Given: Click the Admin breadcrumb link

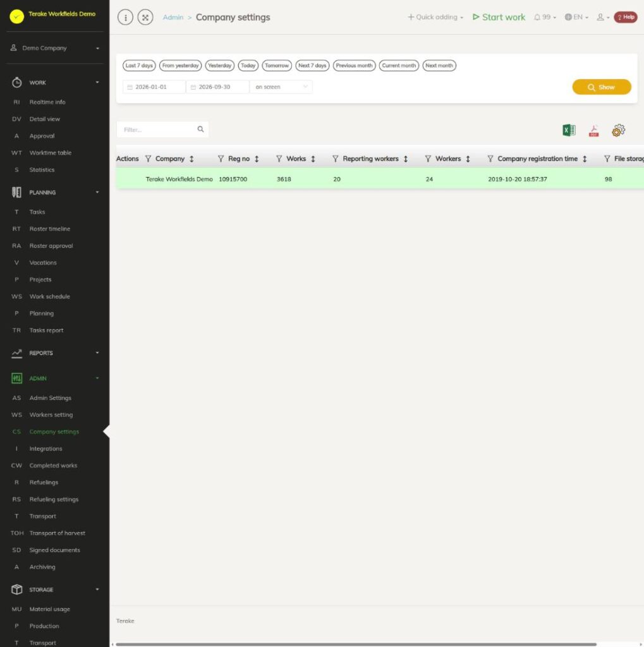Looking at the screenshot, I should click(173, 17).
